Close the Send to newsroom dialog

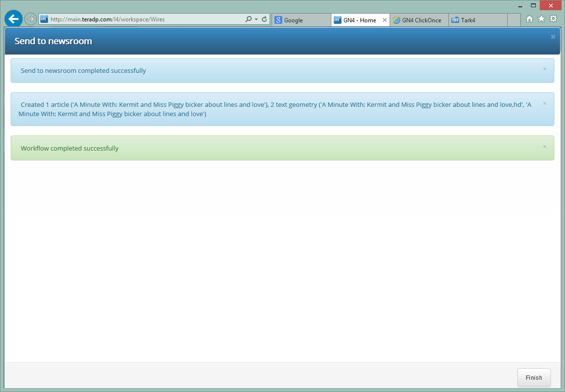click(x=553, y=37)
